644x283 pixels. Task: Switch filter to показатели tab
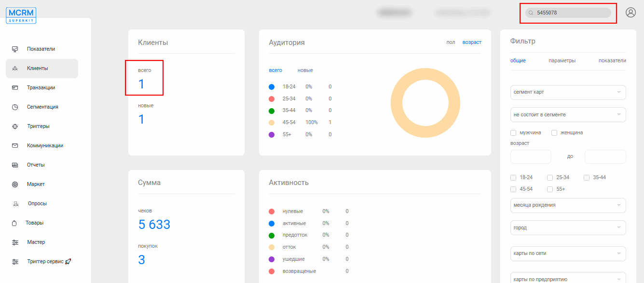[x=612, y=61]
